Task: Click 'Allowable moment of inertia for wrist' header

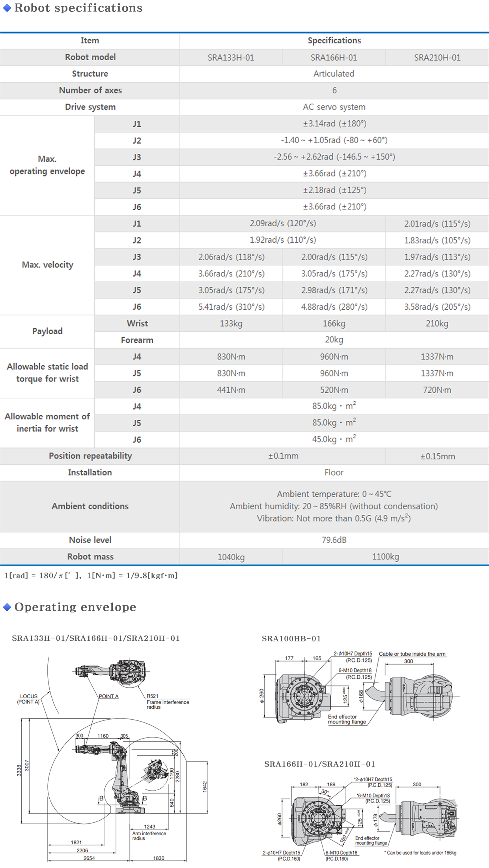Action: (x=47, y=423)
